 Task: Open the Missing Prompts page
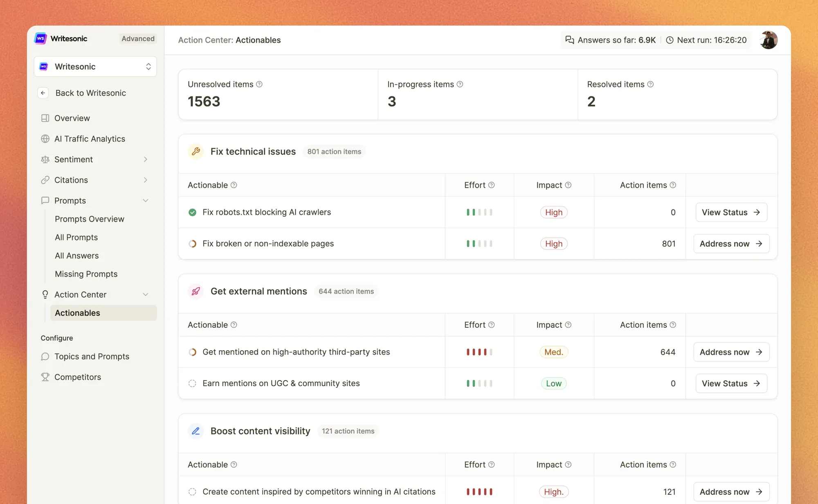[86, 274]
